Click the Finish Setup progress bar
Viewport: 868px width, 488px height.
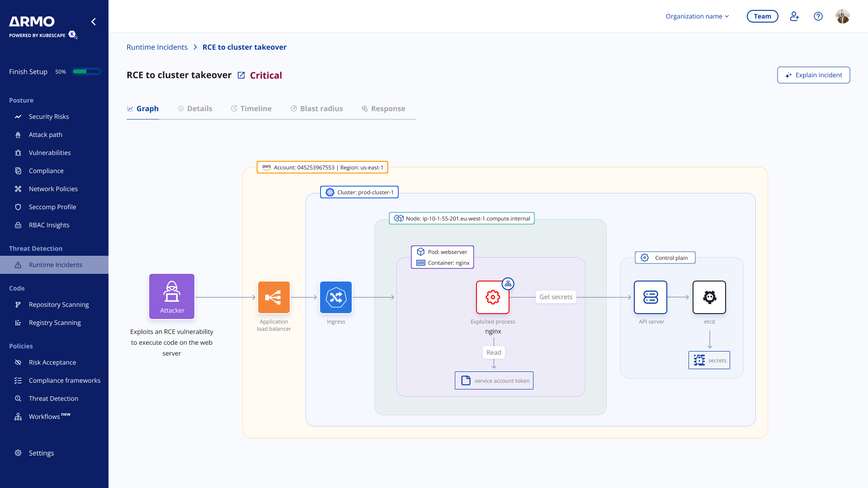pos(86,71)
